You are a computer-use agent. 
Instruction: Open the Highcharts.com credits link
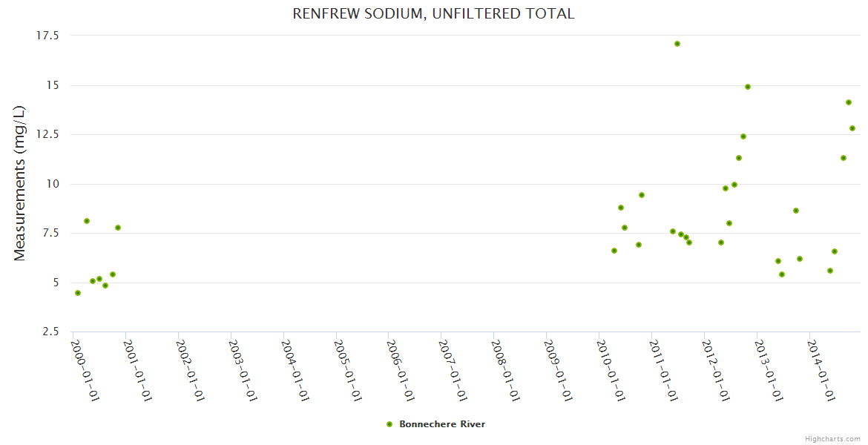(832, 439)
